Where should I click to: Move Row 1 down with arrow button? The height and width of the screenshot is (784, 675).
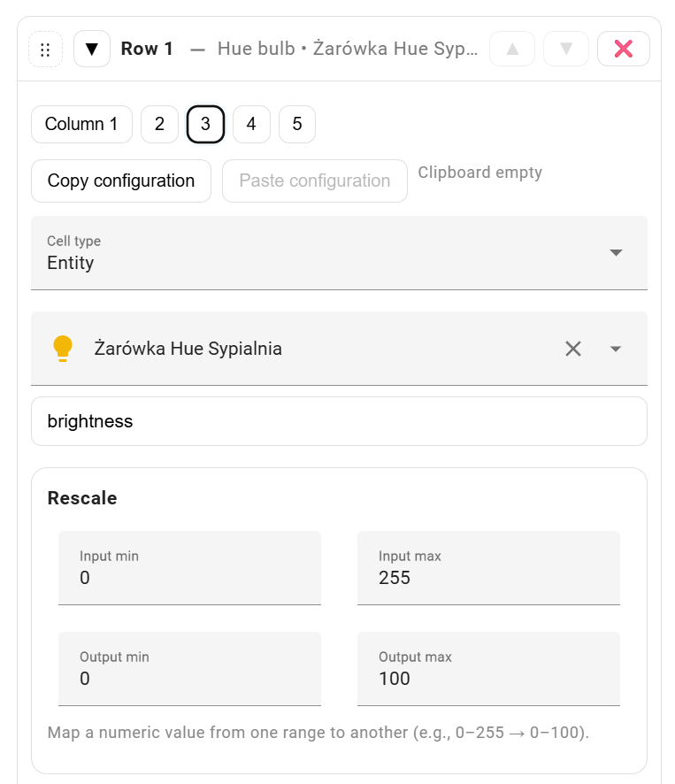coord(566,50)
